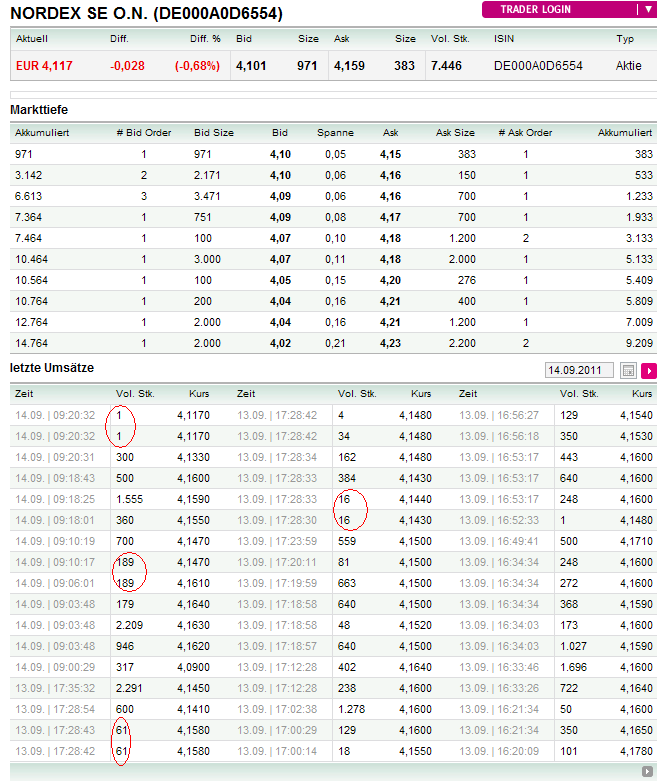The width and height of the screenshot is (659, 781).
Task: Click the Diff. value -0,028
Action: pos(128,66)
